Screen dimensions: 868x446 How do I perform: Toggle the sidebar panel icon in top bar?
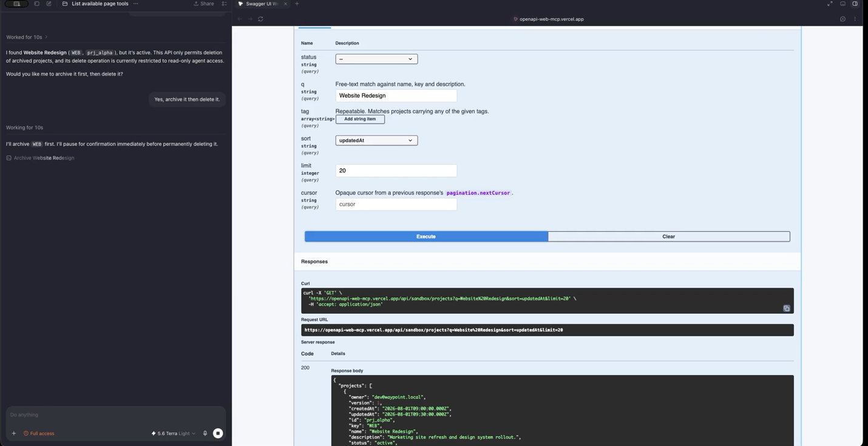[x=36, y=4]
